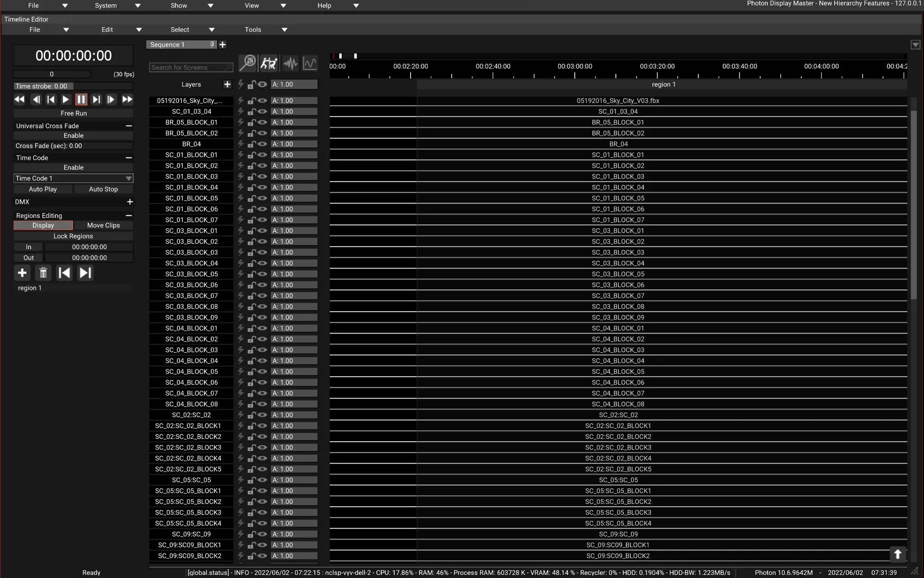Image resolution: width=924 pixels, height=578 pixels.
Task: Toggle lock on the SC_04_BLOCK_03 layer
Action: (x=251, y=350)
